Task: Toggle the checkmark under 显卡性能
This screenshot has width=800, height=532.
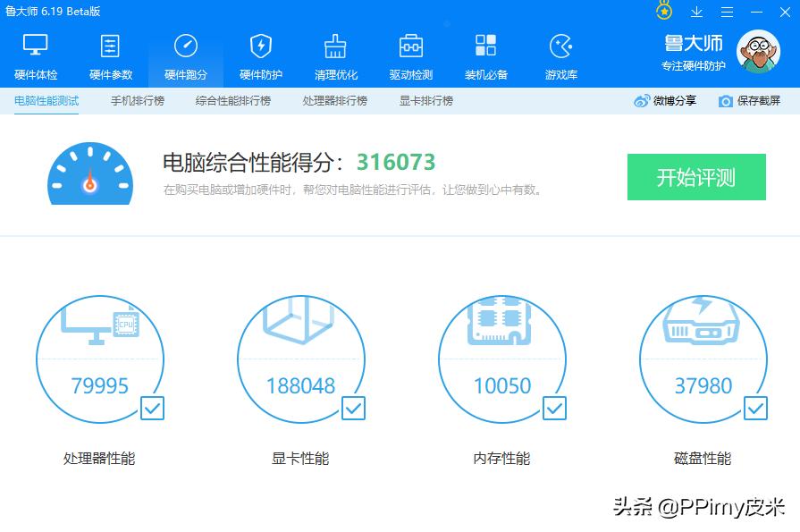Action: [x=353, y=409]
